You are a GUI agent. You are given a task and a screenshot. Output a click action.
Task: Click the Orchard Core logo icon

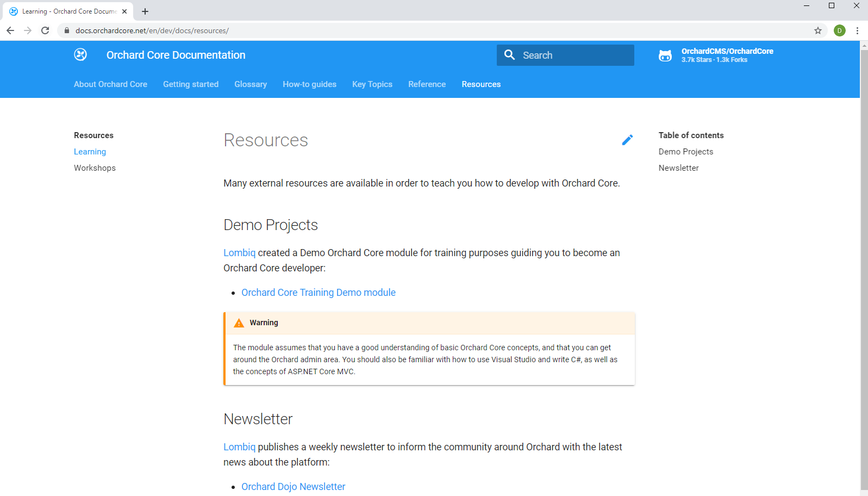click(x=80, y=54)
